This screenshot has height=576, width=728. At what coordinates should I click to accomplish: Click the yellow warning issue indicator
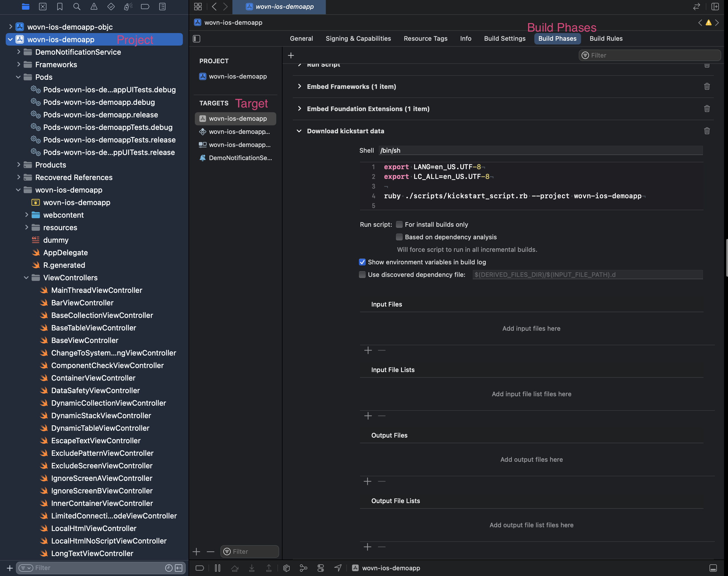708,23
